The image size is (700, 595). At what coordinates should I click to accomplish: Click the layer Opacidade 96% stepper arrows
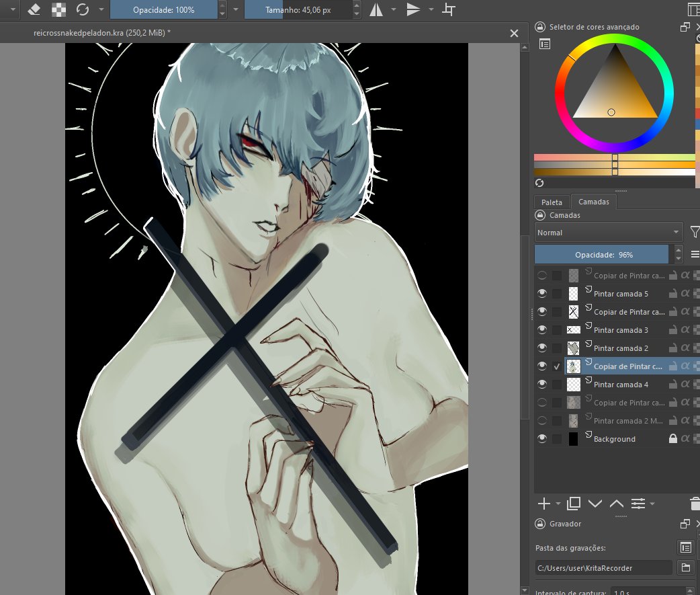pos(678,254)
